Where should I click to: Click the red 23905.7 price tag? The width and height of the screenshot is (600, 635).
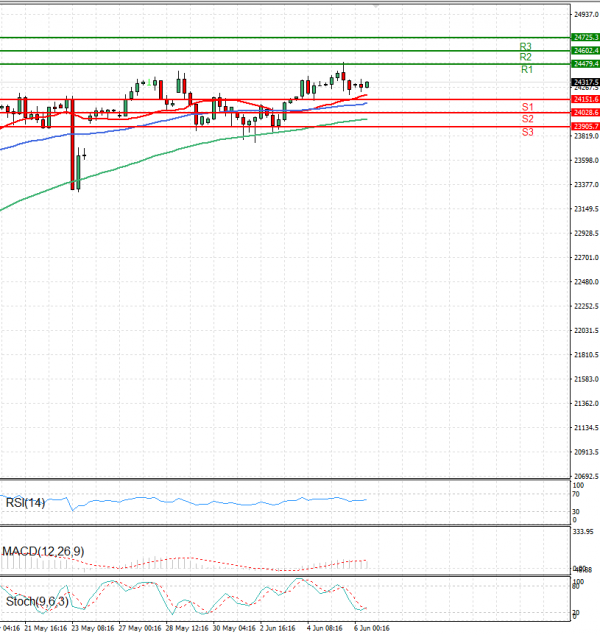[x=585, y=127]
